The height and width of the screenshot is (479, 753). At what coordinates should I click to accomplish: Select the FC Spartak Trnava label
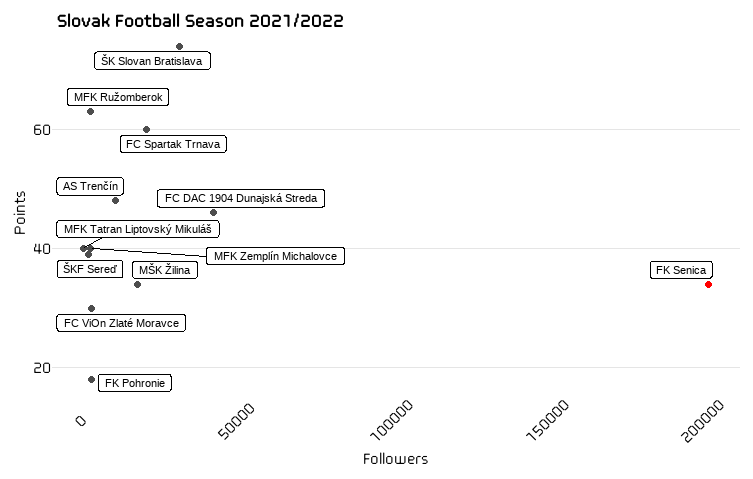[x=173, y=144]
